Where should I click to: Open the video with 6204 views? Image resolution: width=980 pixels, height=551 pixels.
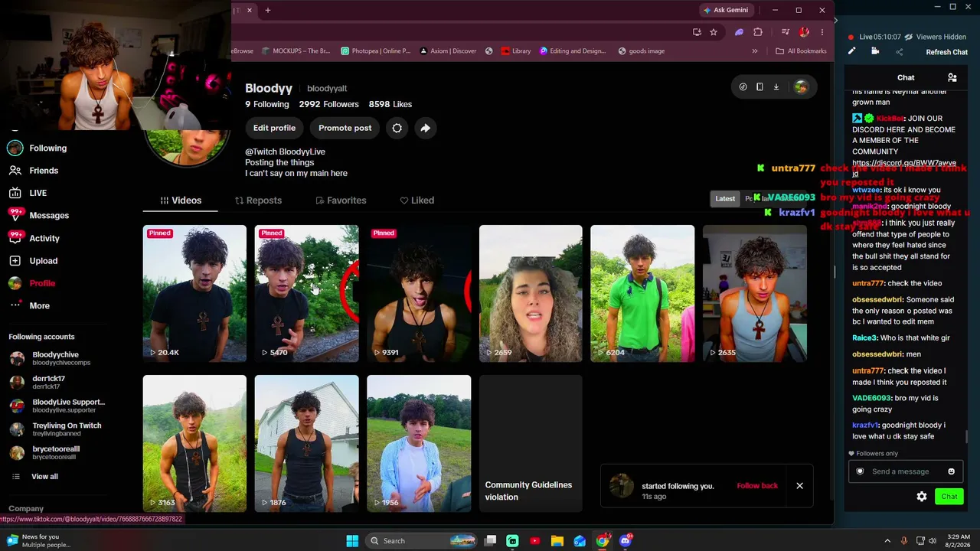click(x=642, y=293)
